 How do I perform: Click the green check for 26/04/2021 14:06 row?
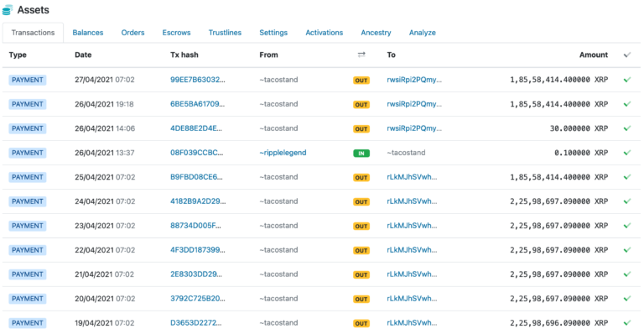tap(626, 128)
